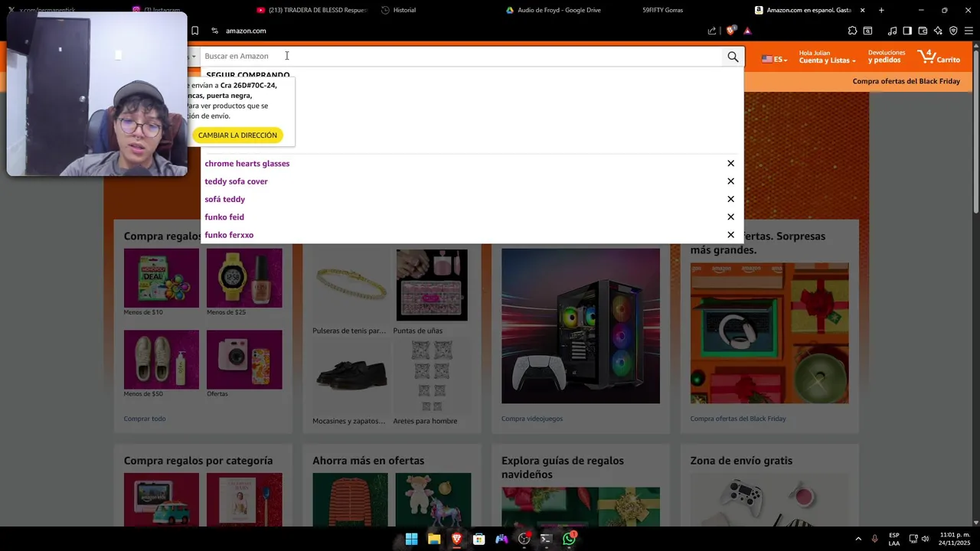Expand the Cuenta y Listas dropdown

(x=827, y=57)
